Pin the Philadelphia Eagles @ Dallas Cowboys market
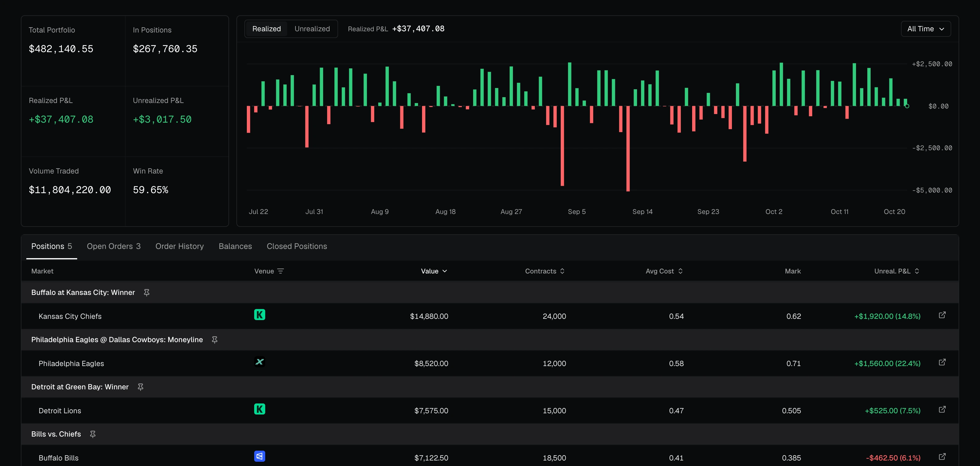 point(215,340)
